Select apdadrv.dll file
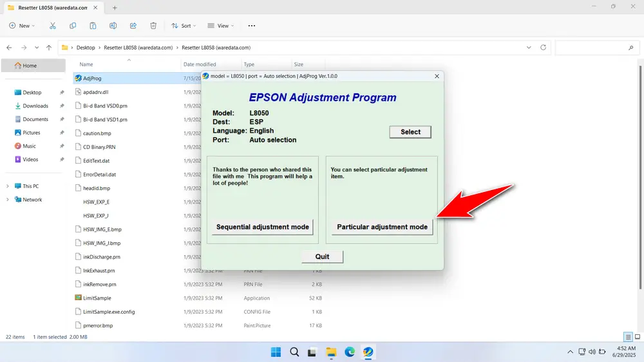The image size is (644, 362). point(96,92)
